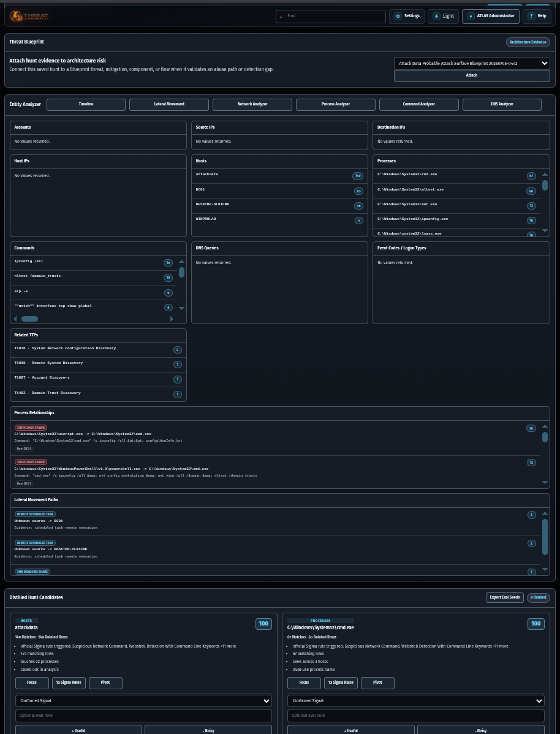
Task: Mark cmd.exe candidate as Noisy
Action: click(x=481, y=730)
